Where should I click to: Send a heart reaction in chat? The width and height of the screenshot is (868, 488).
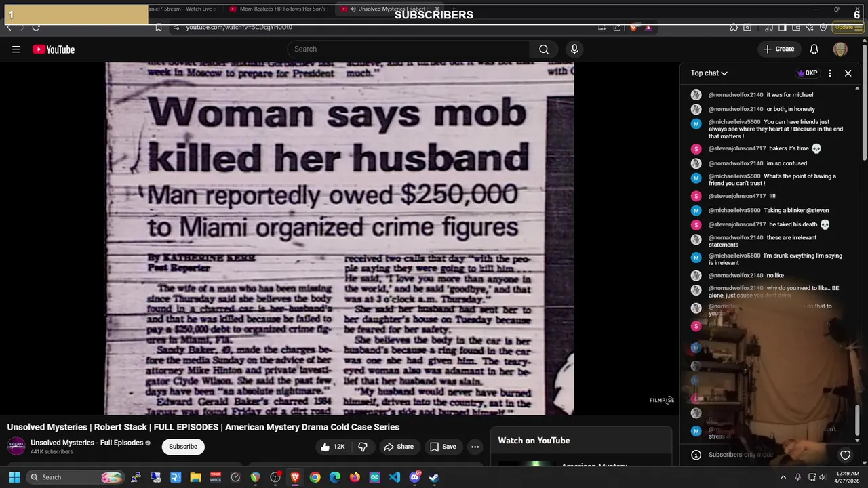pos(845,455)
